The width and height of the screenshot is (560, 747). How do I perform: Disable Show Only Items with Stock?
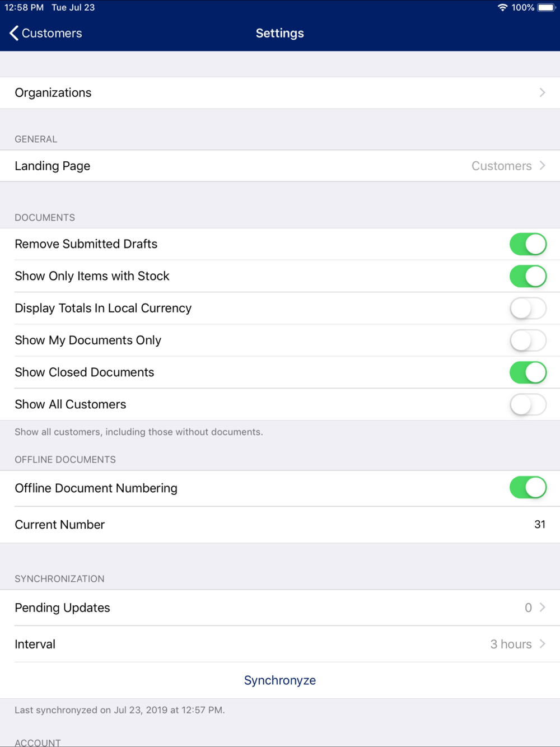click(x=528, y=276)
